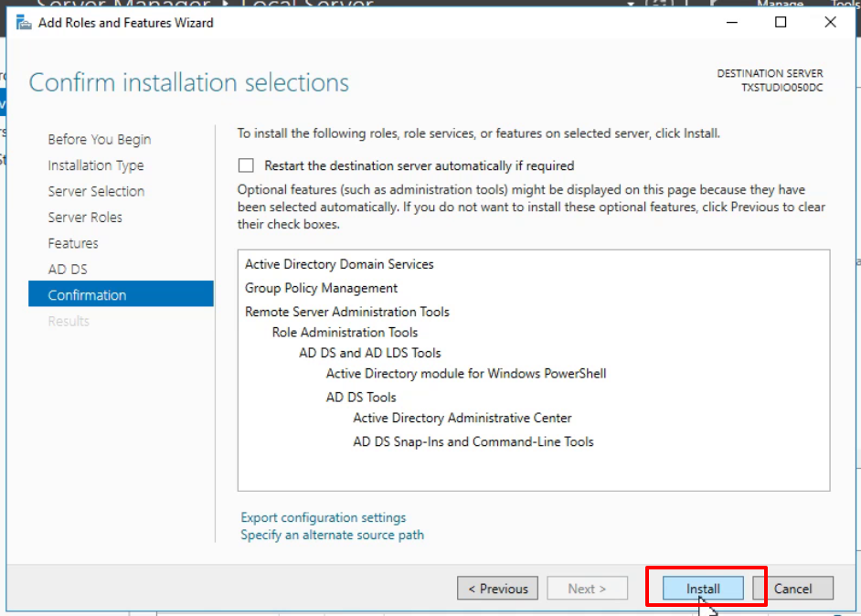Select Active Directory module for Windows PowerShell
Image resolution: width=861 pixels, height=616 pixels.
(466, 373)
